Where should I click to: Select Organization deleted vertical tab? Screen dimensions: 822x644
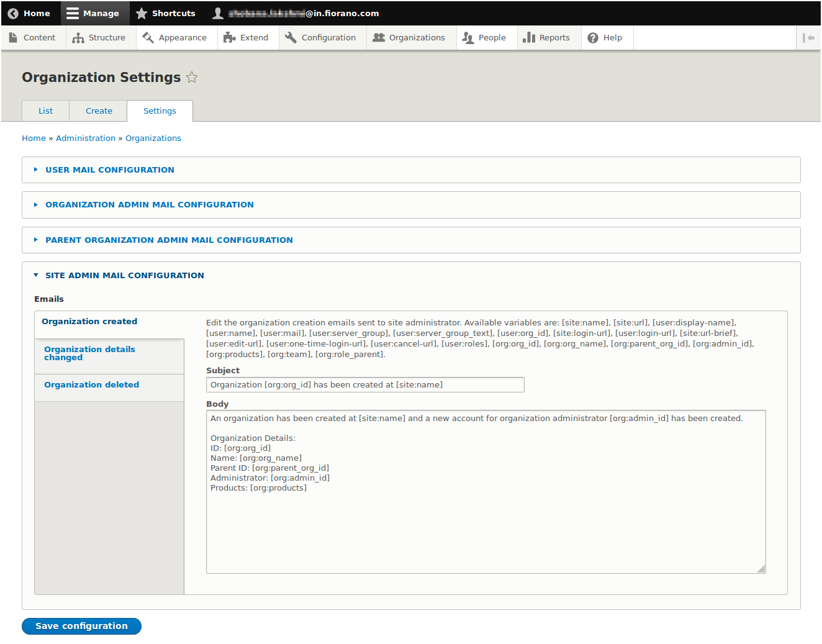pos(91,385)
